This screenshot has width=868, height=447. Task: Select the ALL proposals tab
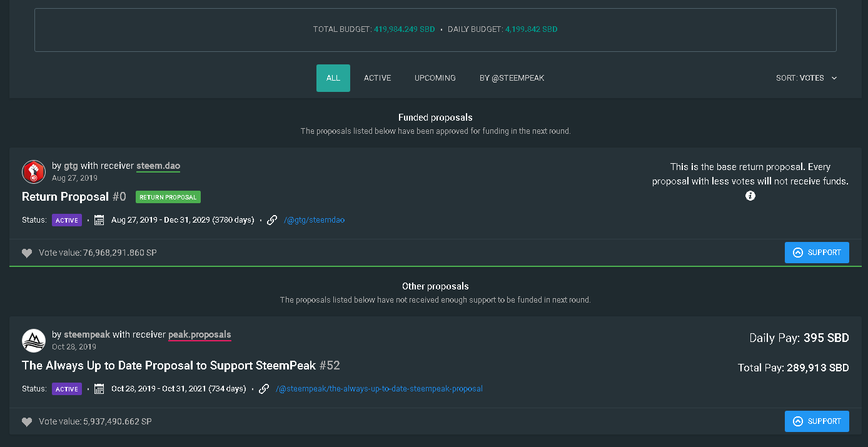click(333, 78)
